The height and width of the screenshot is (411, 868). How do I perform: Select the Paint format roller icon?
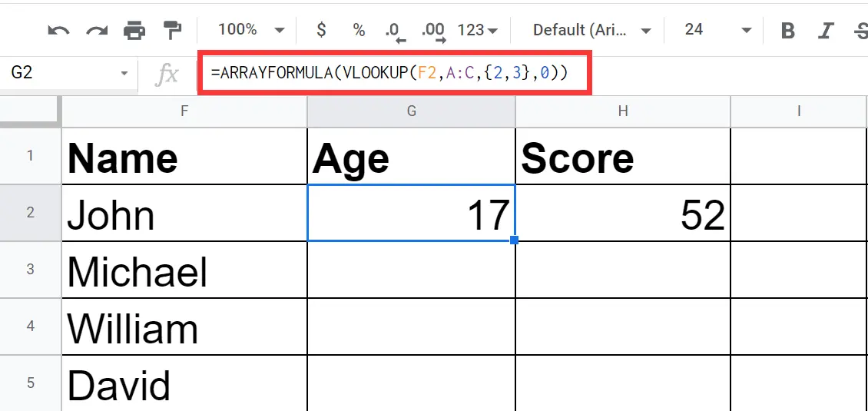point(171,30)
